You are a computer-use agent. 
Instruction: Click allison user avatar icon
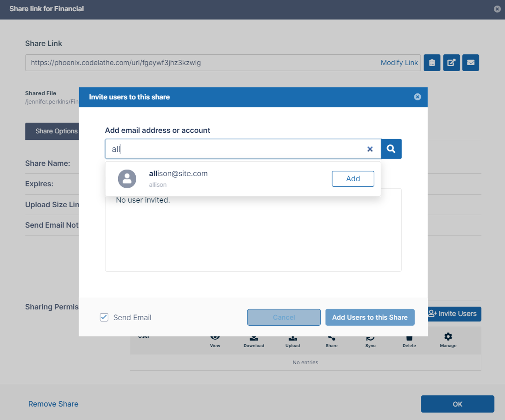click(127, 179)
